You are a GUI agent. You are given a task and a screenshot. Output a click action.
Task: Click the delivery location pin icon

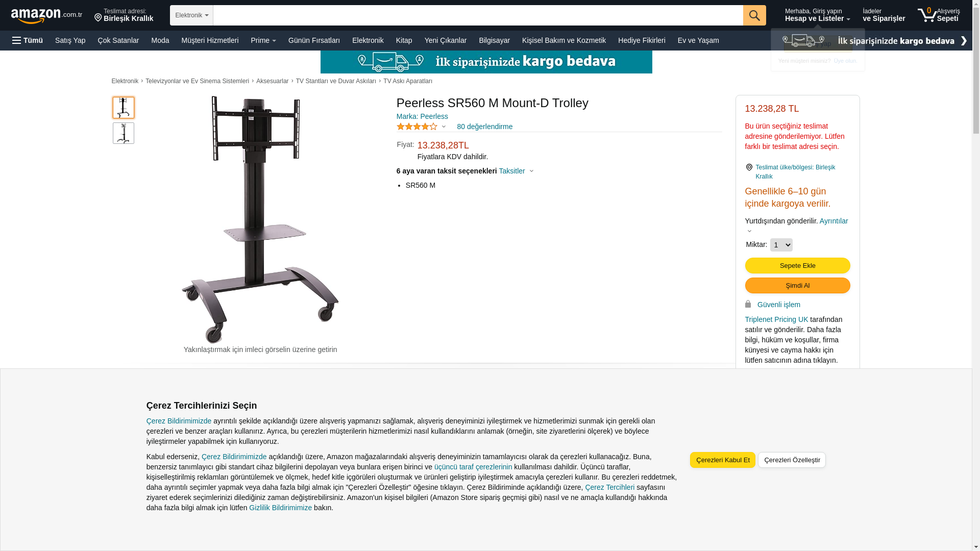tap(98, 17)
